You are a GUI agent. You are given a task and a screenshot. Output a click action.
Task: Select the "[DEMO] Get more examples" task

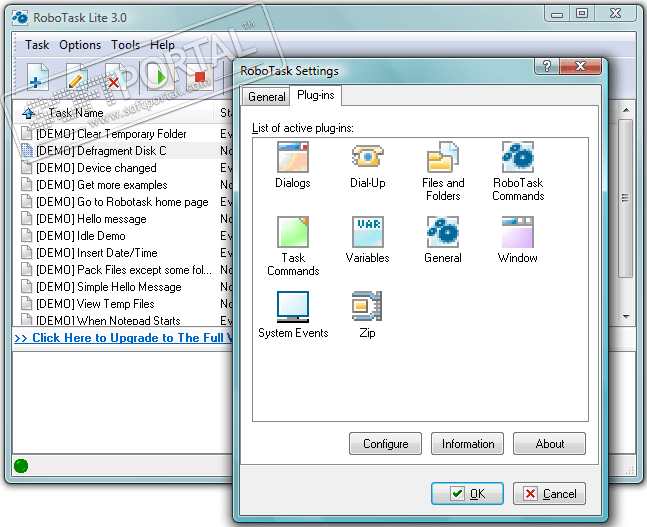102,184
